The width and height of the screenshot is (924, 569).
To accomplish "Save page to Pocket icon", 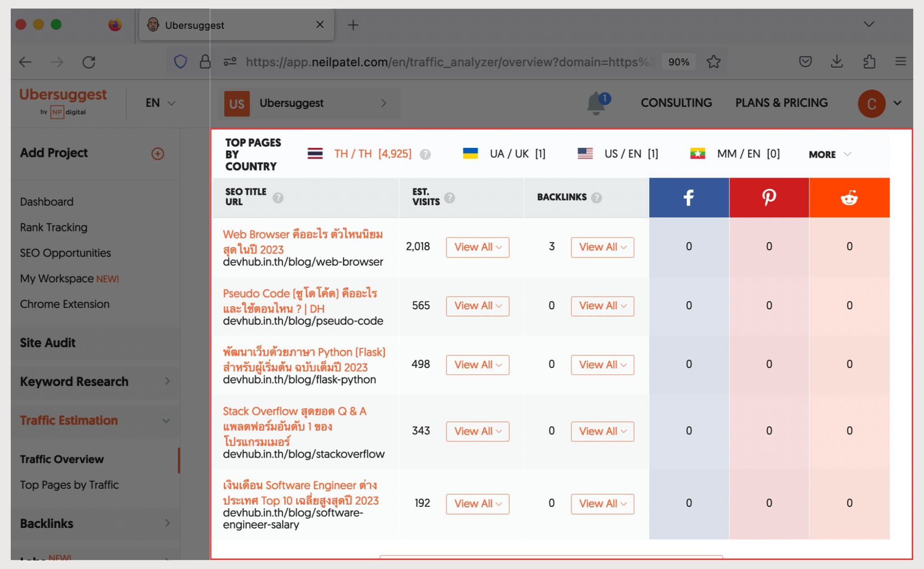I will click(805, 61).
